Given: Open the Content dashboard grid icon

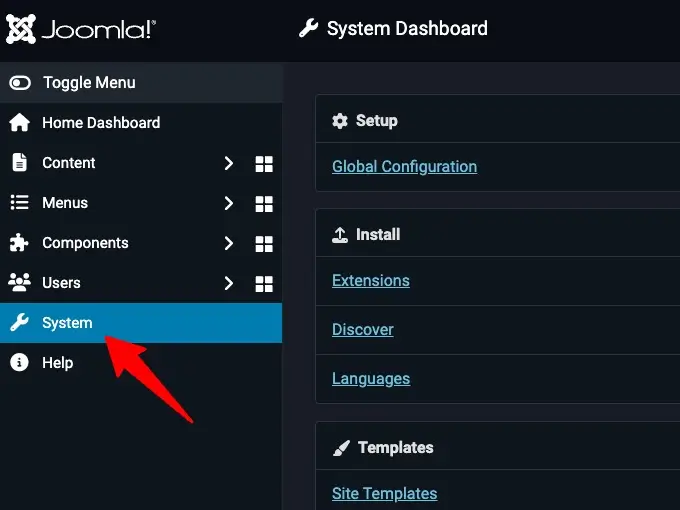Looking at the screenshot, I should [x=264, y=164].
